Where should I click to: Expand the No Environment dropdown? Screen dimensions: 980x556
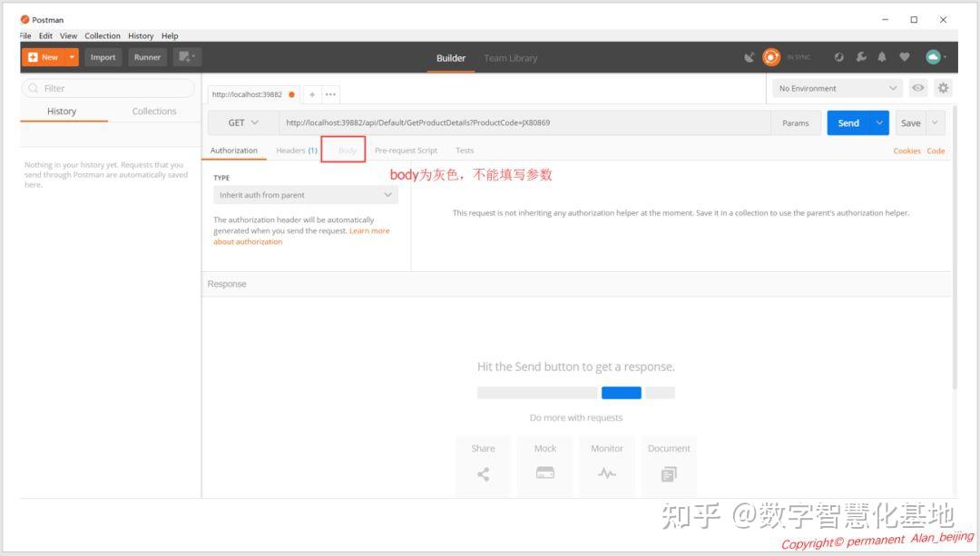tap(836, 87)
